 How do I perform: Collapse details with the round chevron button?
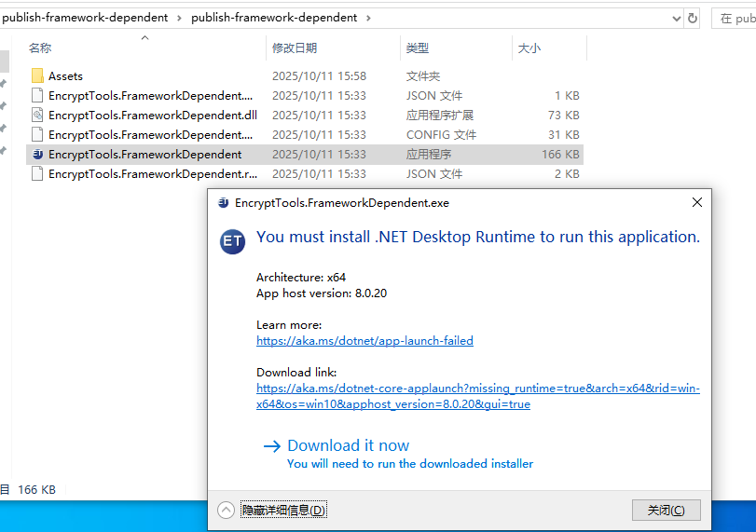226,510
